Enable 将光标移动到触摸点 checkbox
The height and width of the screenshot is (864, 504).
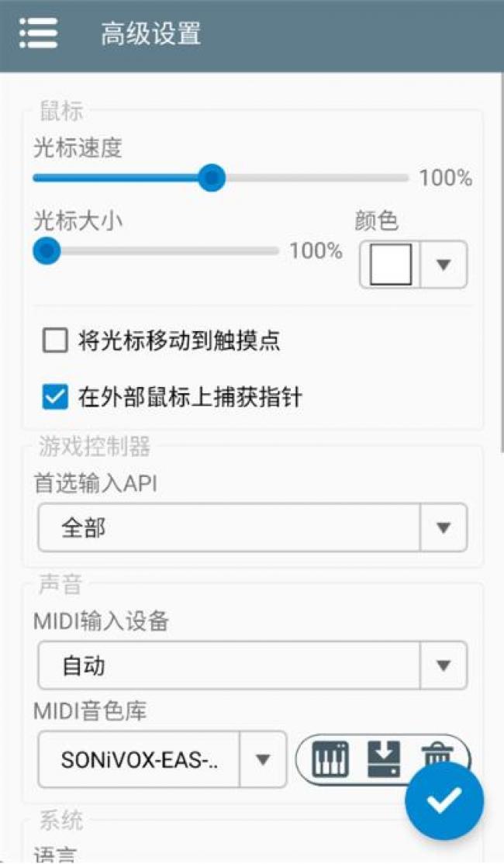pyautogui.click(x=55, y=340)
